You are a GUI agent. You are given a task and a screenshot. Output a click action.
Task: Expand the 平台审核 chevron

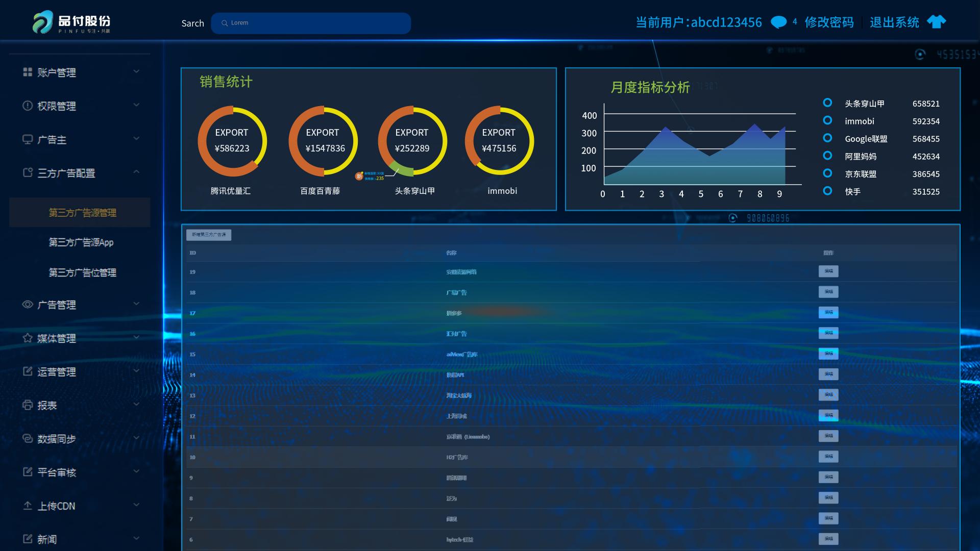[136, 471]
